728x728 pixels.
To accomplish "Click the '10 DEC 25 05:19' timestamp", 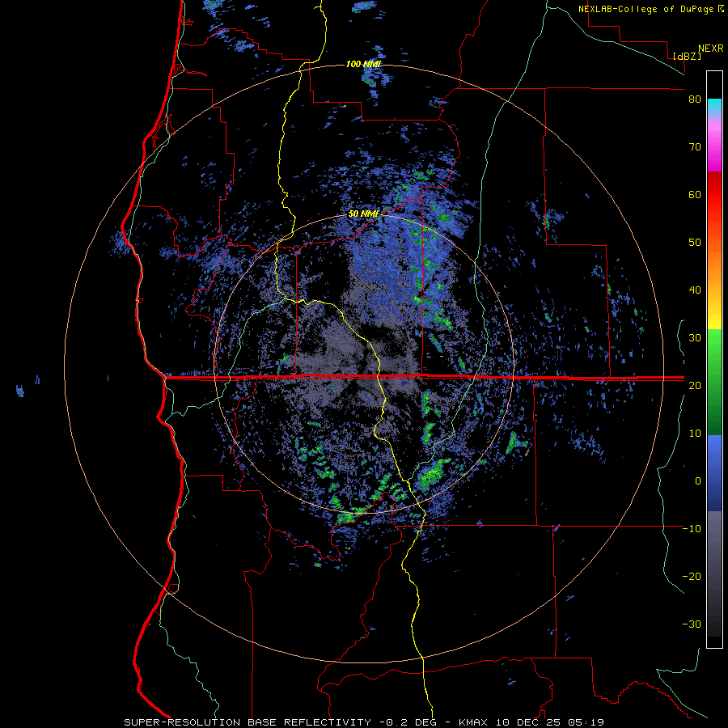I will point(550,722).
